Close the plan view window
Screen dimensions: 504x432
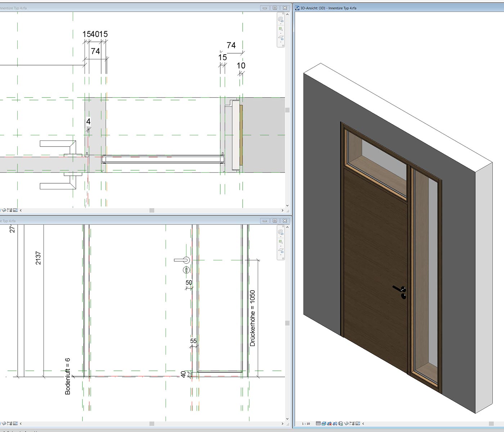click(x=285, y=8)
